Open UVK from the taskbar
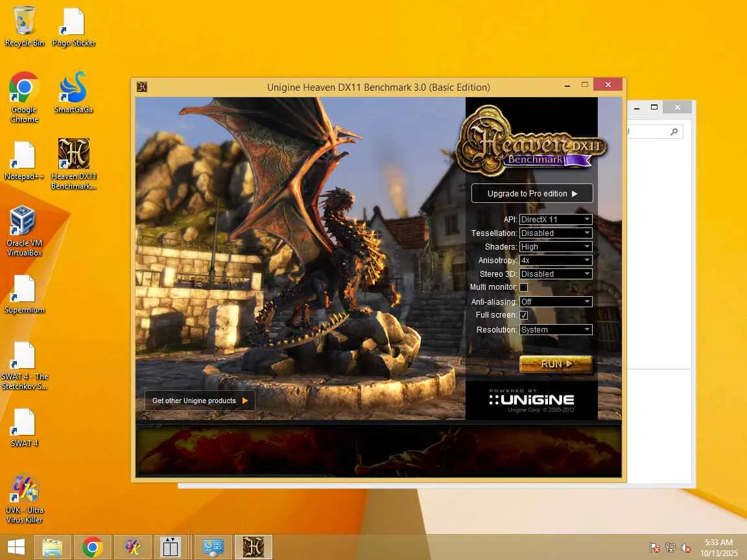 [x=132, y=547]
